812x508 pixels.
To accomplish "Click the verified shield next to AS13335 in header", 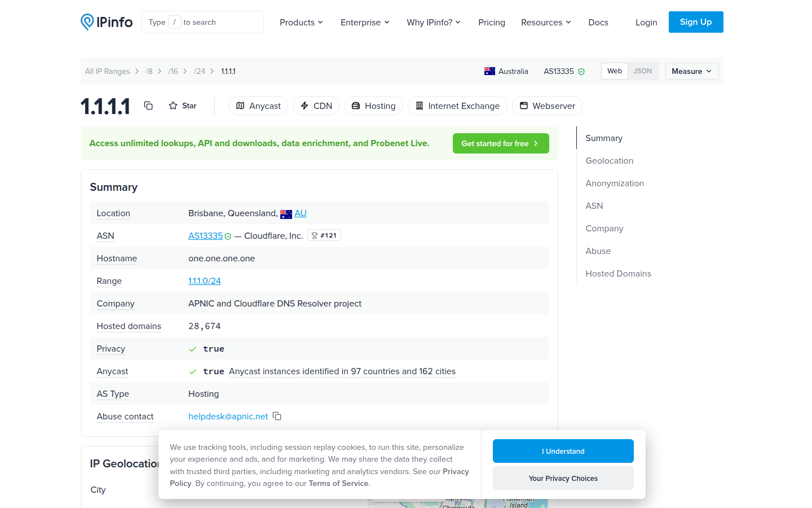I will click(581, 72).
